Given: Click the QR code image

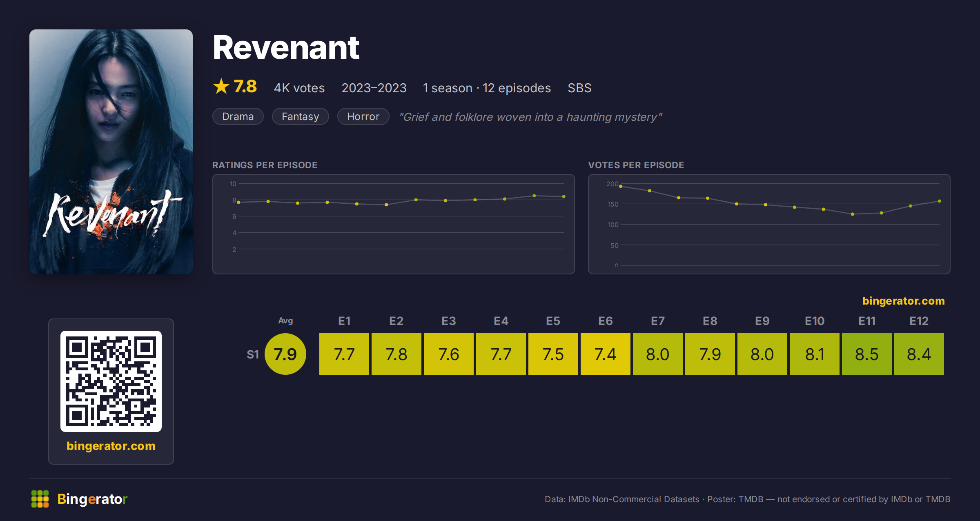Looking at the screenshot, I should click(111, 381).
